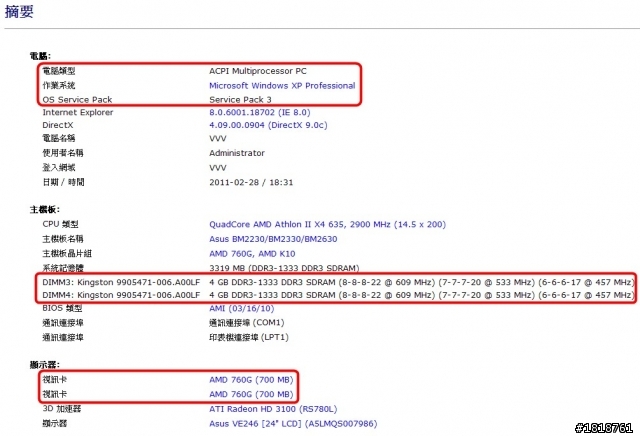The image size is (640, 436).
Task: Select the Service Pack 3 value
Action: [x=240, y=99]
